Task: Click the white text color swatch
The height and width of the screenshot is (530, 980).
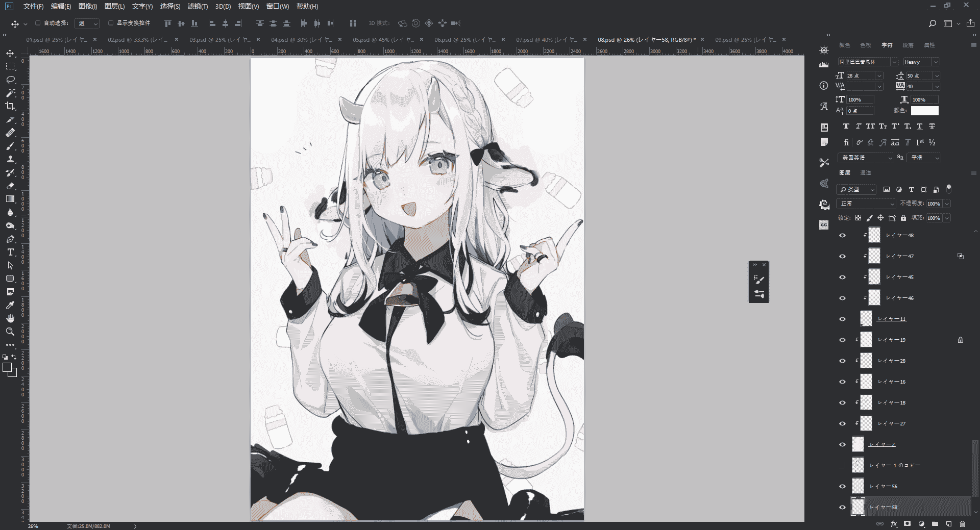Action: pyautogui.click(x=924, y=111)
